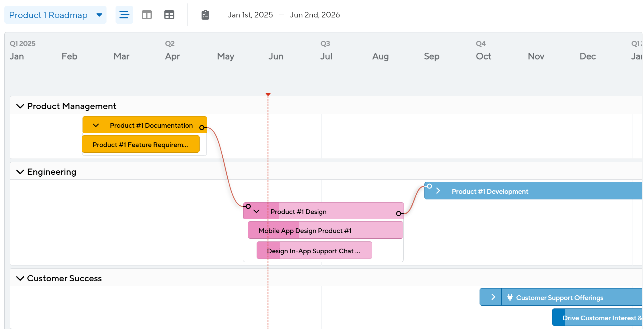
Task: Open the clipboard checklist icon
Action: [x=205, y=15]
